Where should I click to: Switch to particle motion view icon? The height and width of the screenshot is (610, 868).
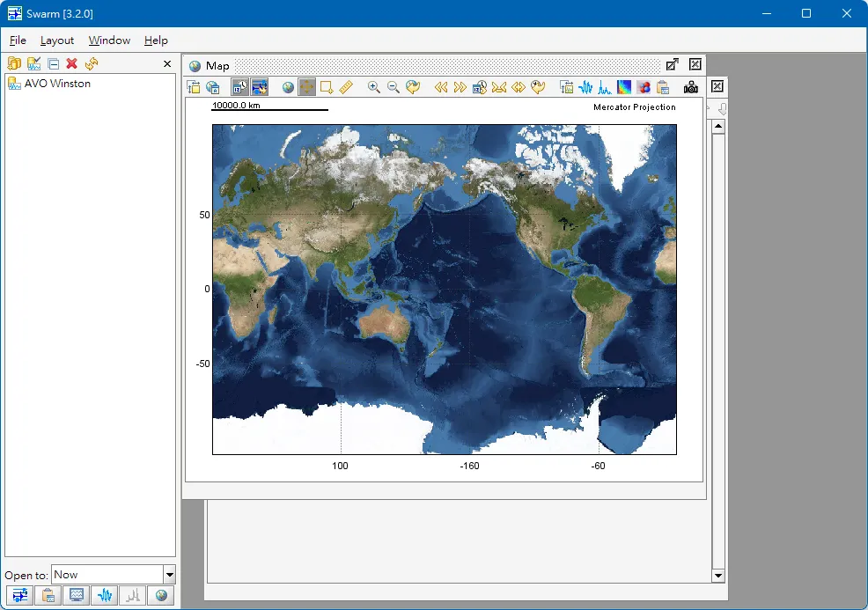[644, 87]
